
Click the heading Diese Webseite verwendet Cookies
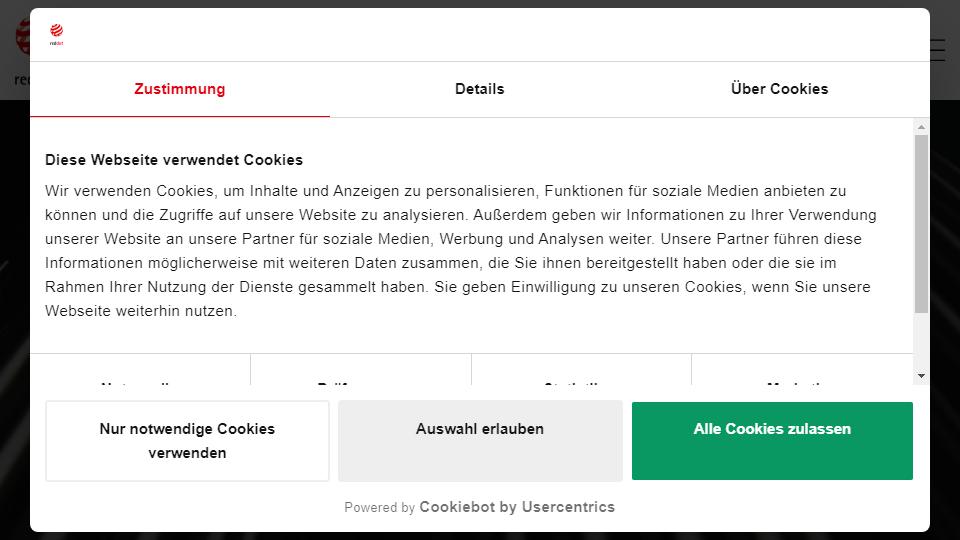pos(174,160)
